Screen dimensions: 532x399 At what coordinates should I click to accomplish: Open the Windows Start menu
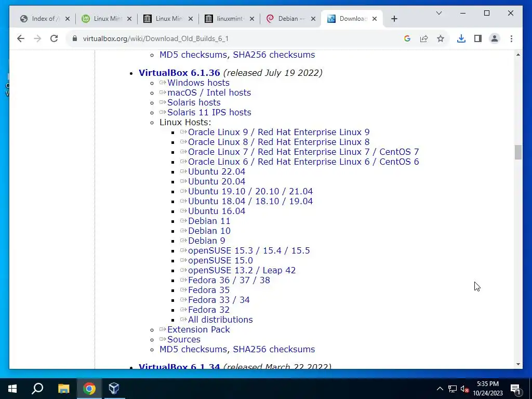point(12,389)
